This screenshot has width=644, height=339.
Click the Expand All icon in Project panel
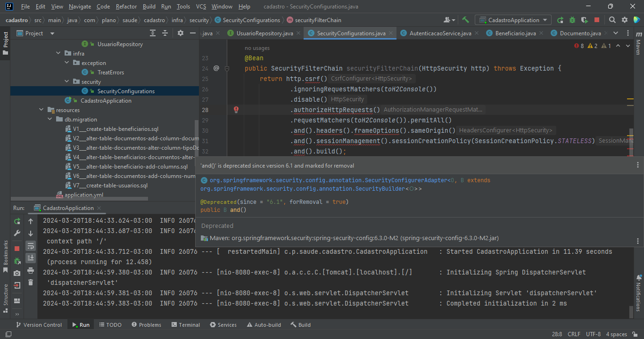pyautogui.click(x=153, y=33)
